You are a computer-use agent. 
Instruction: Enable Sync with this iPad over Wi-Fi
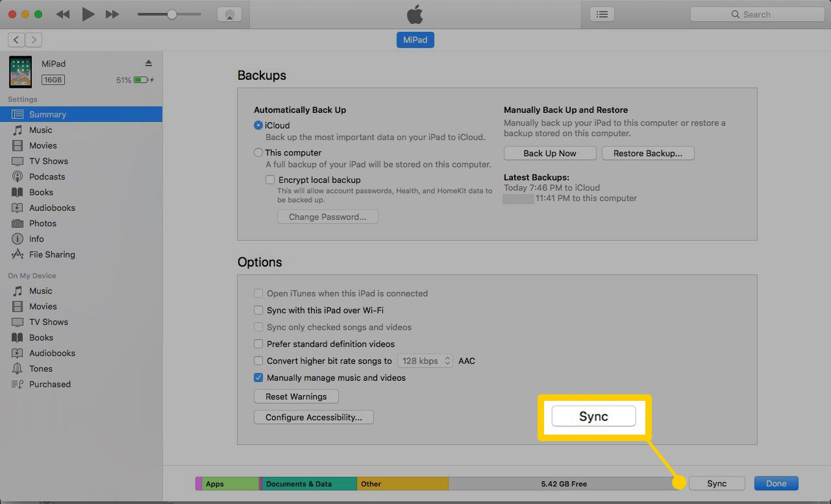(x=258, y=310)
